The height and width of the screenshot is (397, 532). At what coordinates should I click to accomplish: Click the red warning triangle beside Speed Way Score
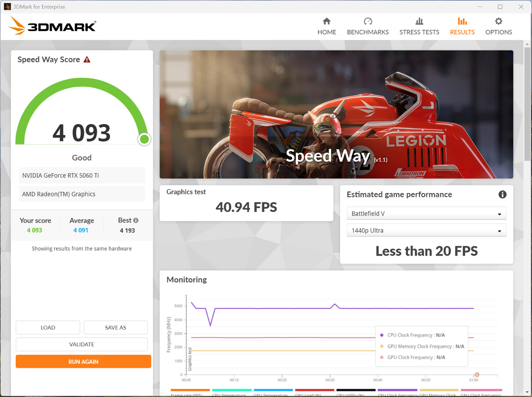point(87,60)
